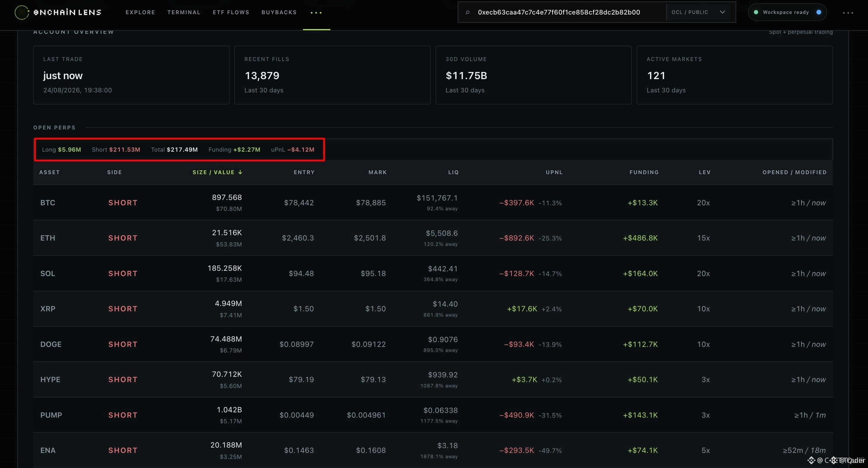
Task: Expand the OCL / PUBLIC dropdown
Action: tap(698, 12)
